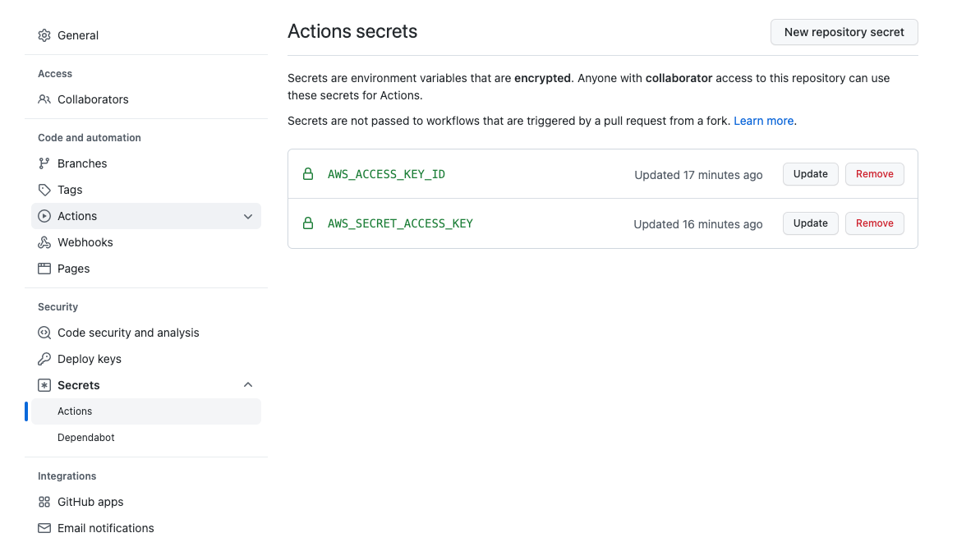Click the Collaborators people icon
Screen dimensions: 980x556
click(44, 99)
